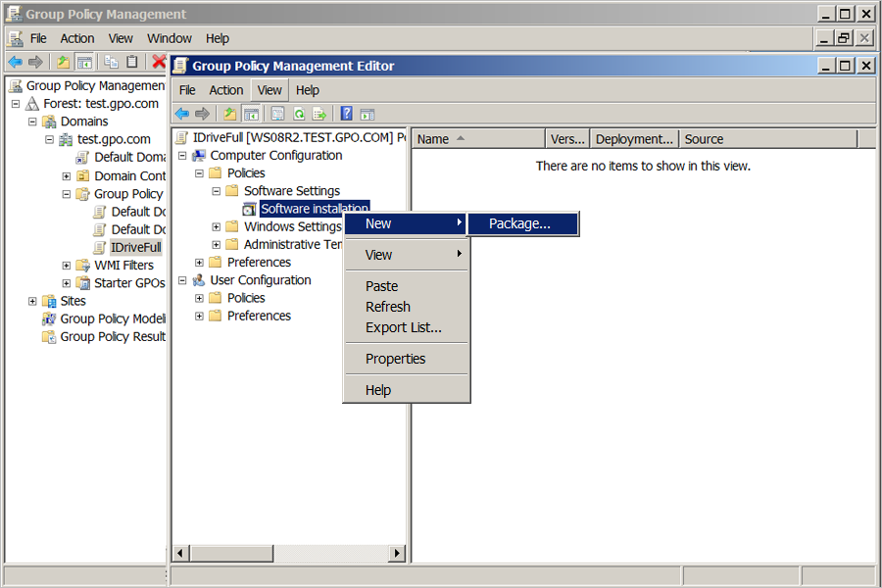Select the IDriveFull [WS08R2.TEST.GPO.COM] root node
The width and height of the screenshot is (882, 588).
[x=299, y=138]
